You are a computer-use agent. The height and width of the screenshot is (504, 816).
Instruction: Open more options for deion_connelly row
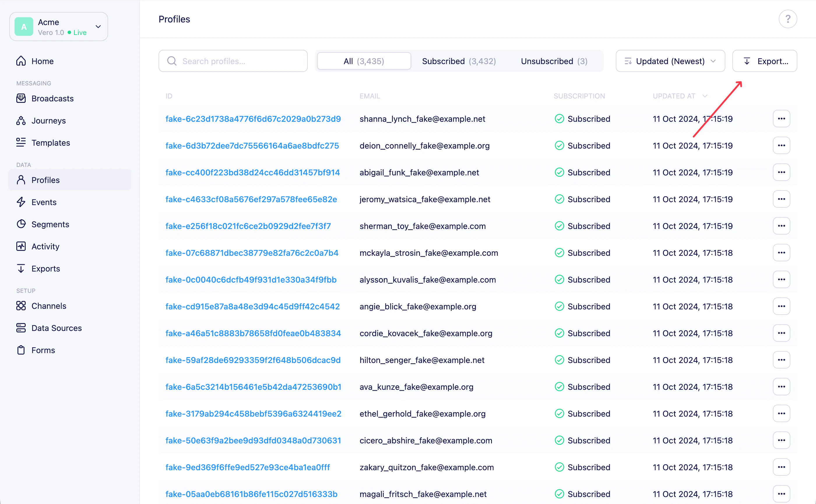(x=781, y=145)
